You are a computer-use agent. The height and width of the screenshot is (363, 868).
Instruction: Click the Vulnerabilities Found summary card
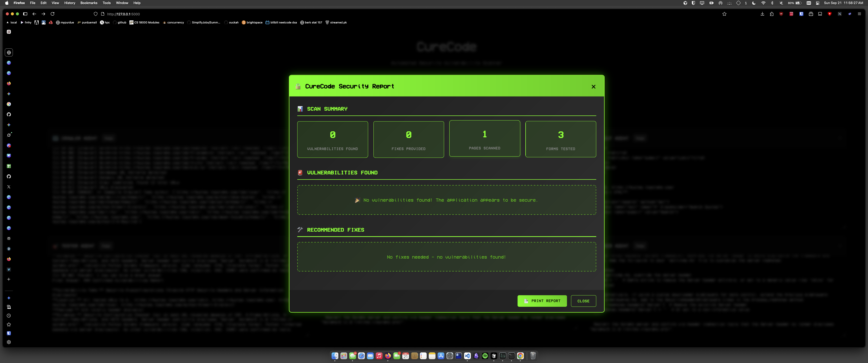(x=332, y=139)
